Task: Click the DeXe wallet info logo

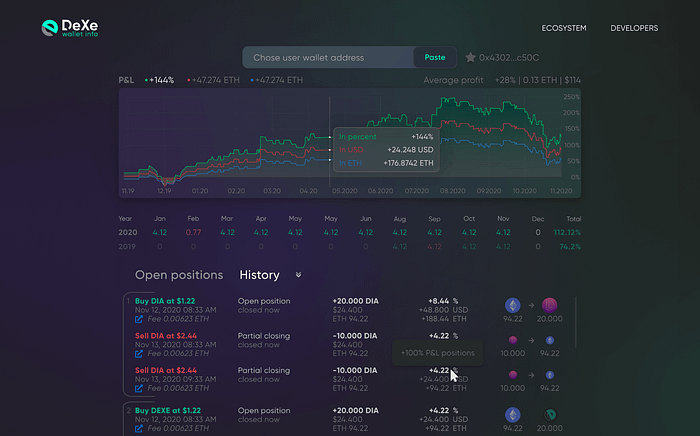Action: tap(70, 28)
